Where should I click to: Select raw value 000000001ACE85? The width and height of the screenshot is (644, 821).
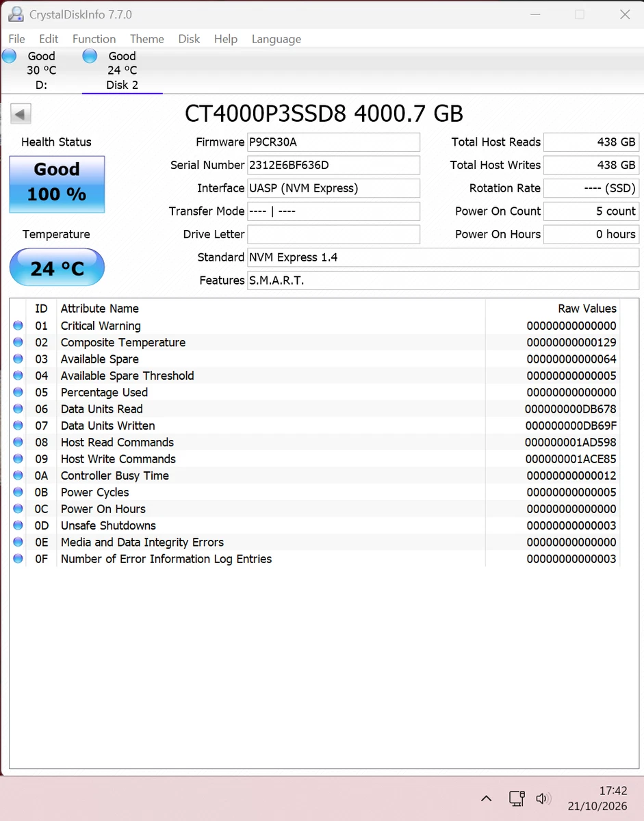(x=571, y=459)
